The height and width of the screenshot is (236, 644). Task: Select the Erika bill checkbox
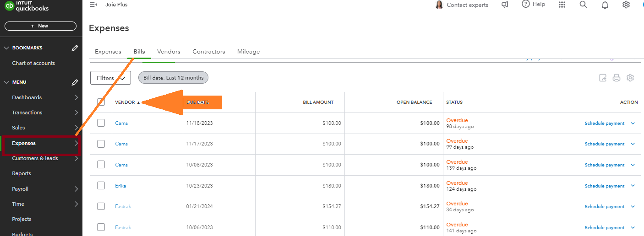click(101, 185)
